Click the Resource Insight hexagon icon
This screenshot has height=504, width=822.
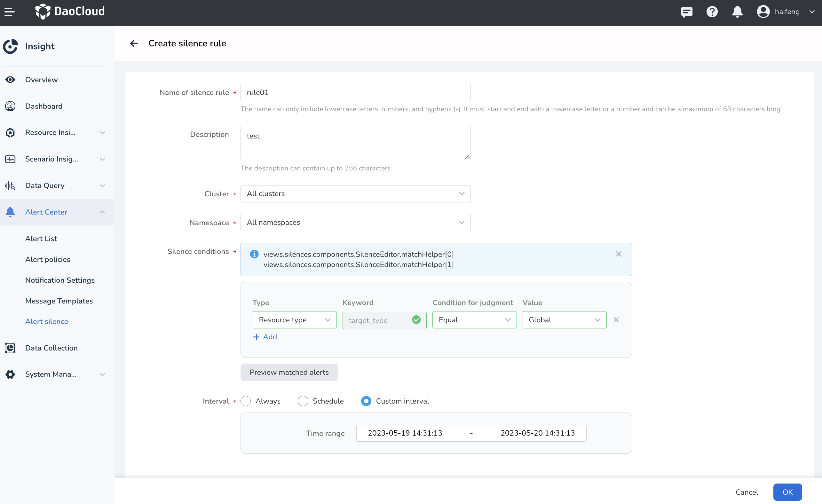(x=10, y=133)
